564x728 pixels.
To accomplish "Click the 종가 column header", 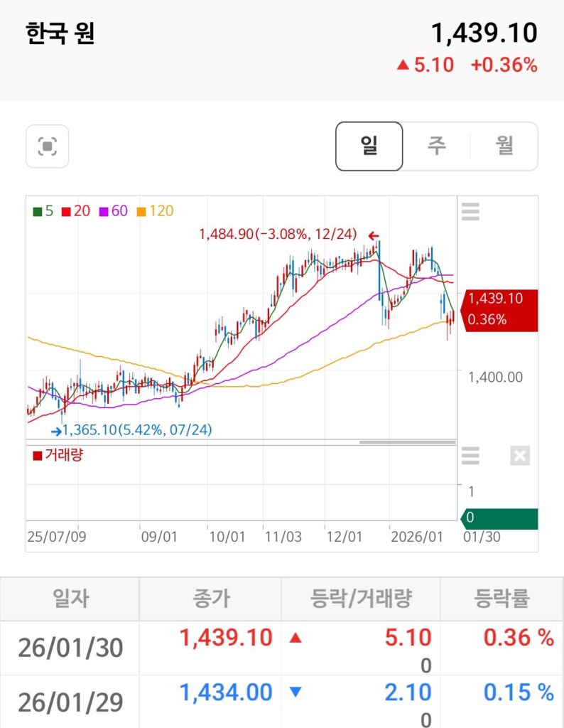I will (x=211, y=599).
